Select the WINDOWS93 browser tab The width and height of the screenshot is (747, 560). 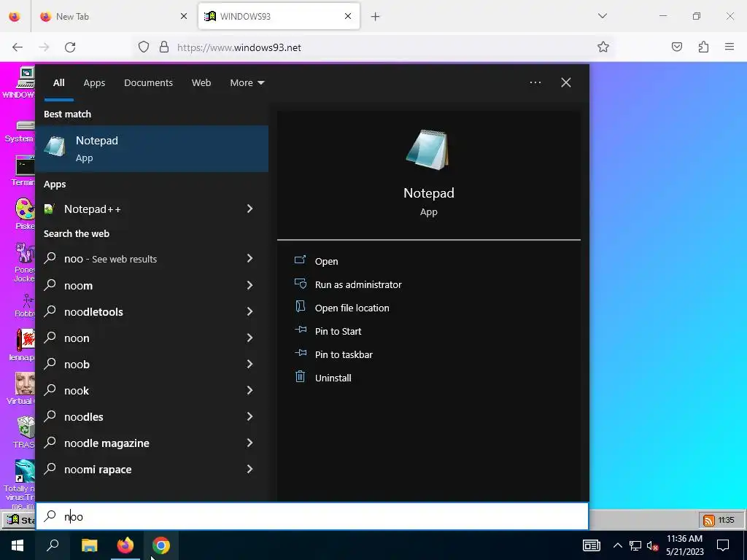[x=279, y=16]
